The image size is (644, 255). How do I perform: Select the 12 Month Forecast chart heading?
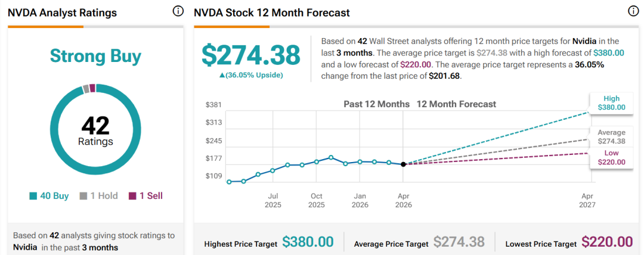(456, 104)
